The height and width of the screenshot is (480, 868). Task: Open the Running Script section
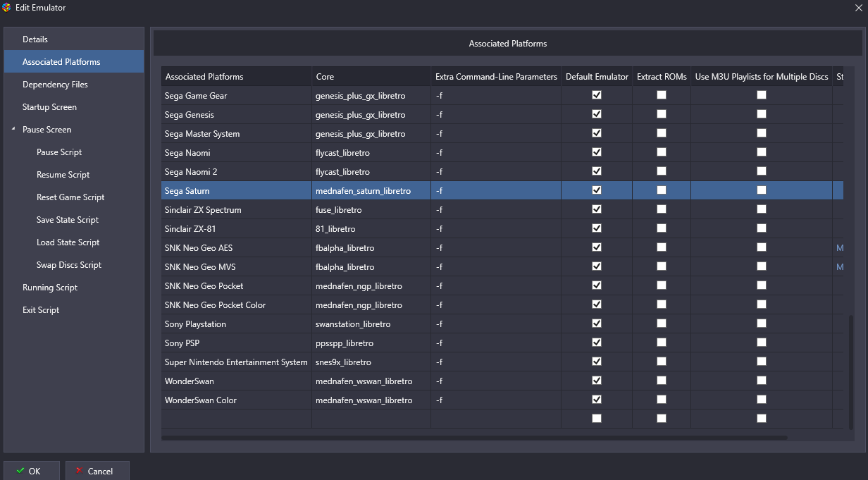[x=50, y=288]
